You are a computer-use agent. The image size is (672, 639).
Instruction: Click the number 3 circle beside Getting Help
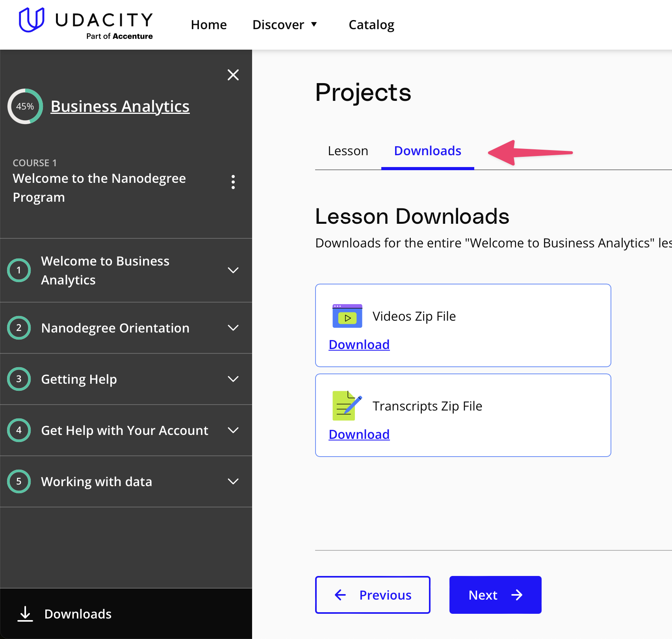(19, 379)
